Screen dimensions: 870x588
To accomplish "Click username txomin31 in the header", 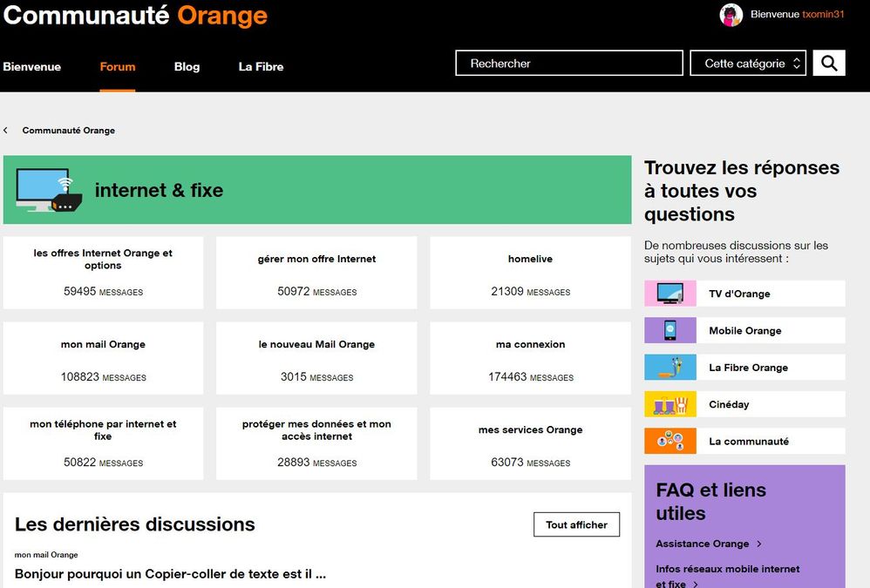I will coord(823,15).
